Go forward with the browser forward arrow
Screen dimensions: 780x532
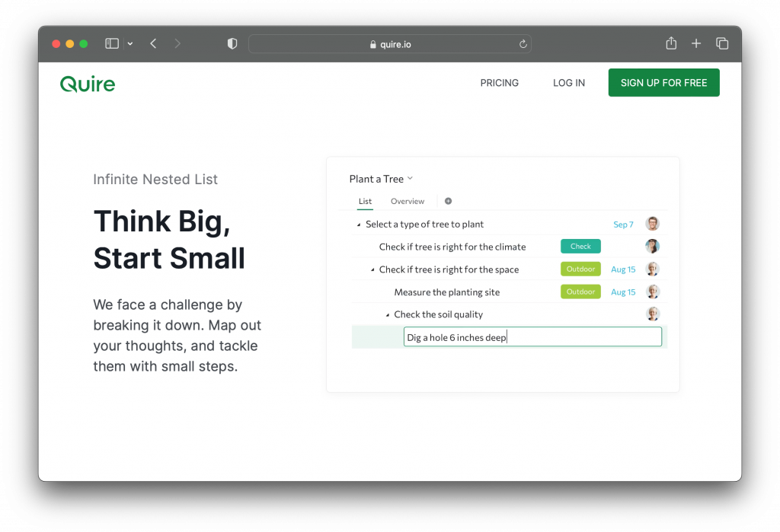[177, 43]
